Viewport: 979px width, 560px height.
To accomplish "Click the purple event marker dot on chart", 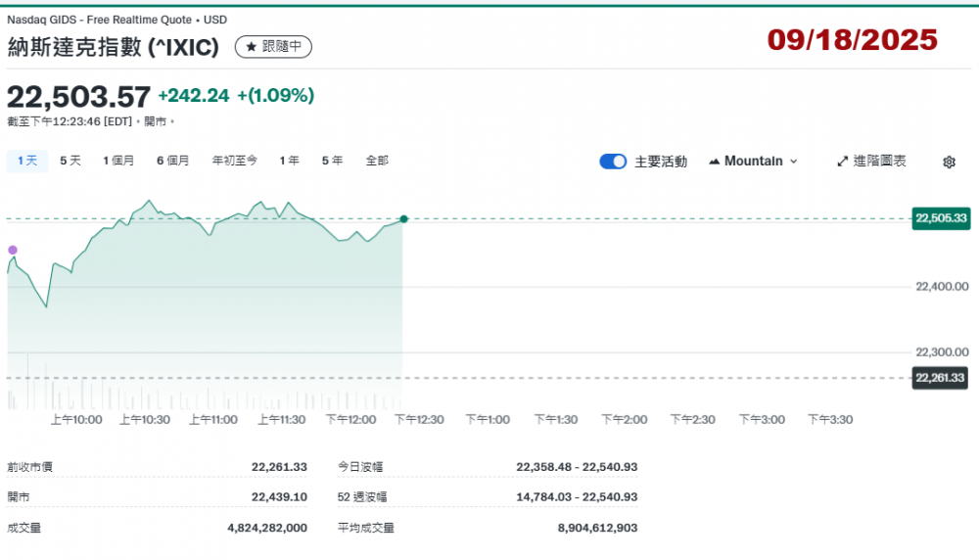I will click(x=13, y=250).
